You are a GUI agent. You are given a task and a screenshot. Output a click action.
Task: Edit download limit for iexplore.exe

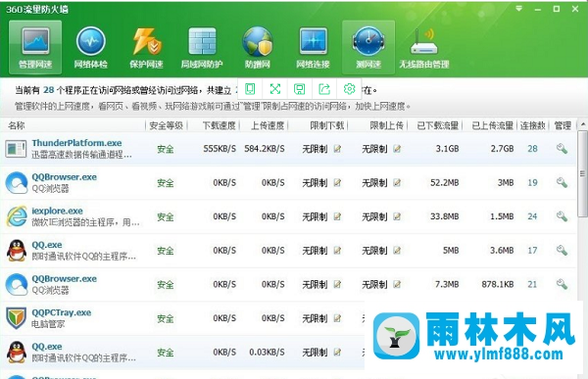tap(337, 216)
